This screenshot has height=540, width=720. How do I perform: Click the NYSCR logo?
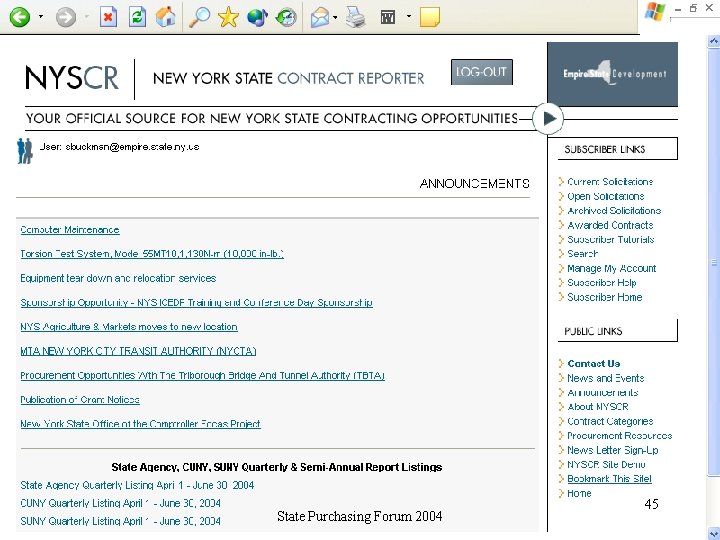coord(72,78)
